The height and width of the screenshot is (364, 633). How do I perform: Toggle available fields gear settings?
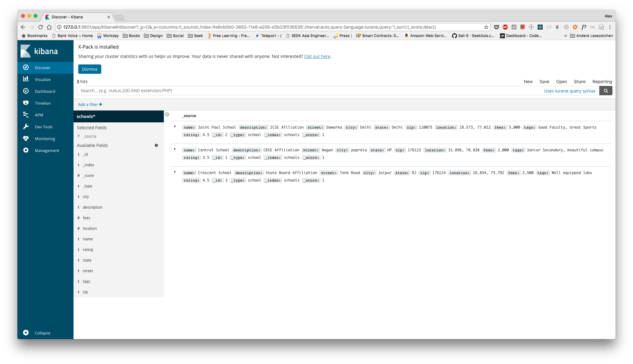click(156, 145)
